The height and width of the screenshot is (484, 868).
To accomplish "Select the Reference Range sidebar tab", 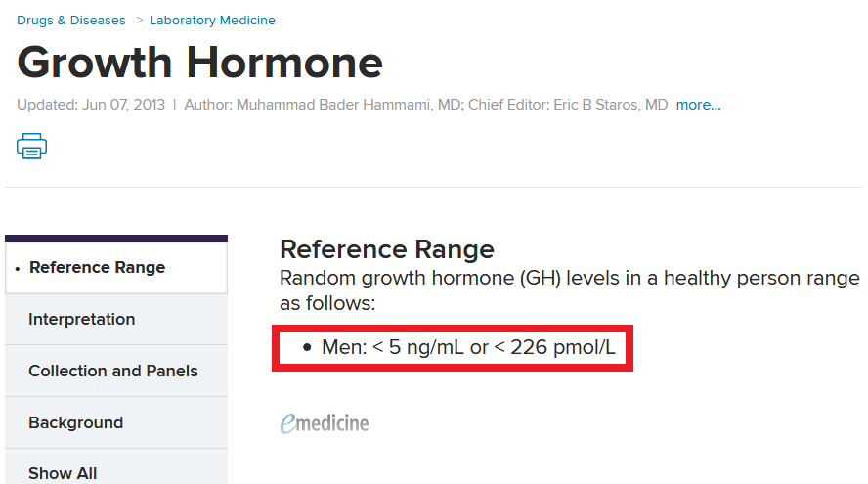I will [97, 267].
